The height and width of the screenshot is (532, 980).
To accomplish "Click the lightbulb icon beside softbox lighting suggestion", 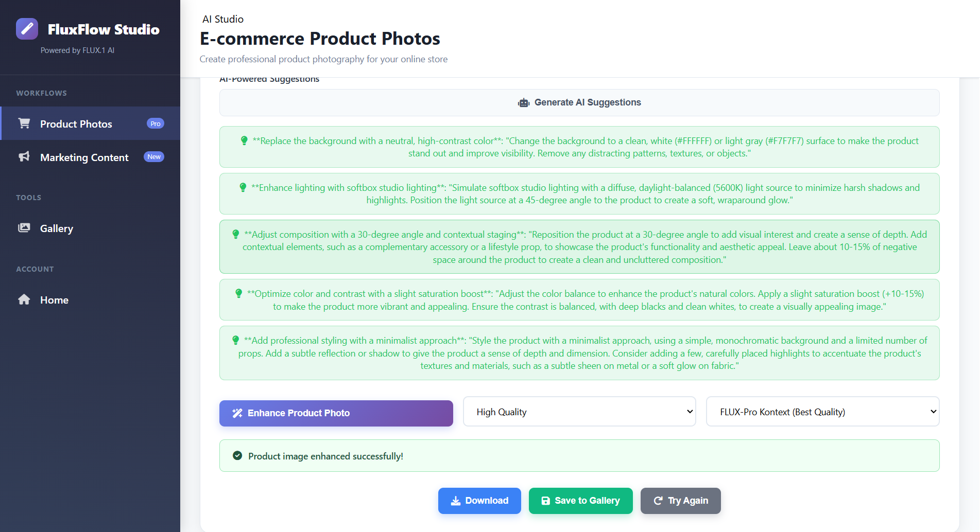I will click(x=243, y=188).
